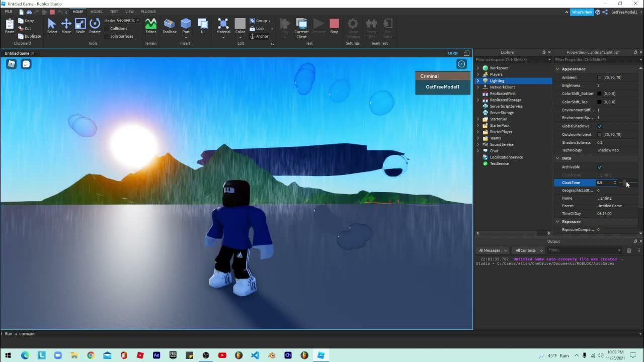Click GetFreeModel1 in player list
This screenshot has width=644, height=362.
click(x=443, y=87)
